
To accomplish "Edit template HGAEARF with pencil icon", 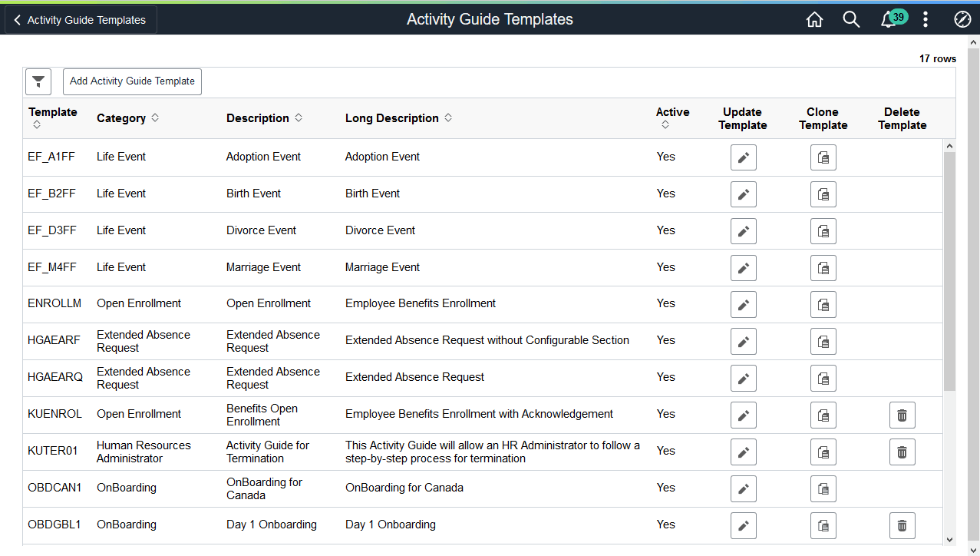I will [744, 342].
